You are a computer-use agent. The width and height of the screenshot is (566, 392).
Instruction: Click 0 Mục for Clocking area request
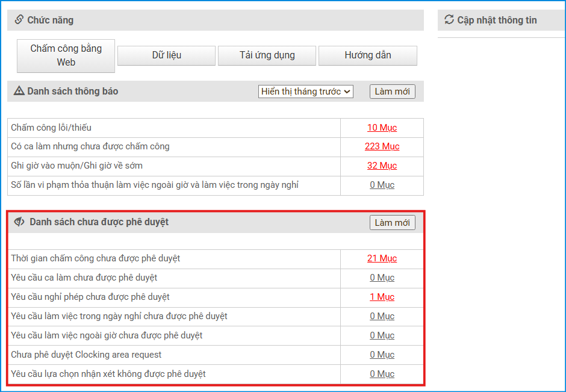point(382,355)
